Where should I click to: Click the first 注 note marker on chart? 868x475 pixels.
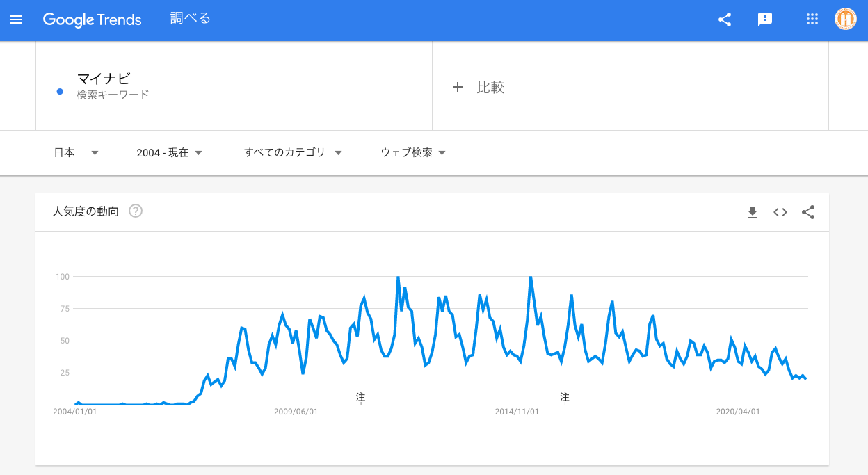click(360, 397)
